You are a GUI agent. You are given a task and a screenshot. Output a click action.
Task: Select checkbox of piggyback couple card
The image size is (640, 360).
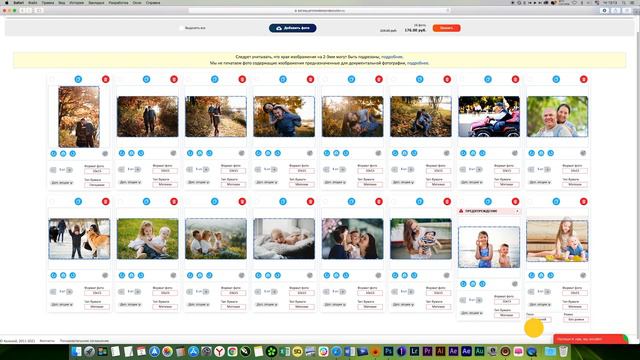[257, 79]
